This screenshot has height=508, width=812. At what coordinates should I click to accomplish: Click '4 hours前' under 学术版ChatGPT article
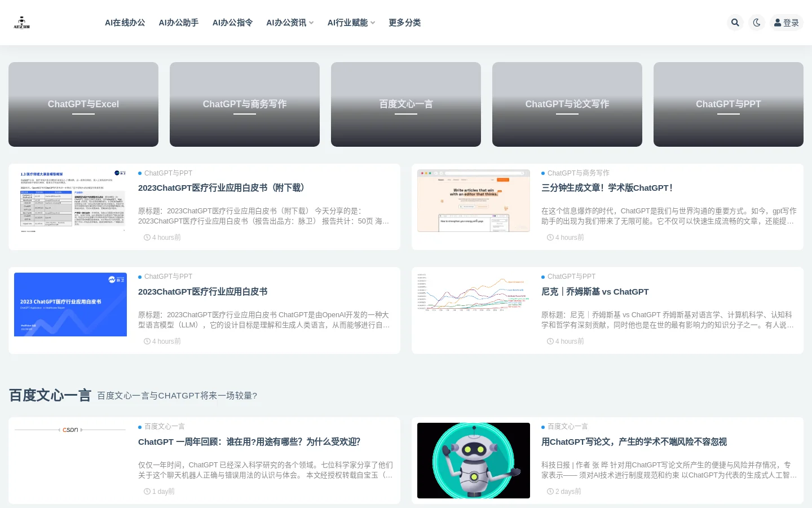point(566,238)
